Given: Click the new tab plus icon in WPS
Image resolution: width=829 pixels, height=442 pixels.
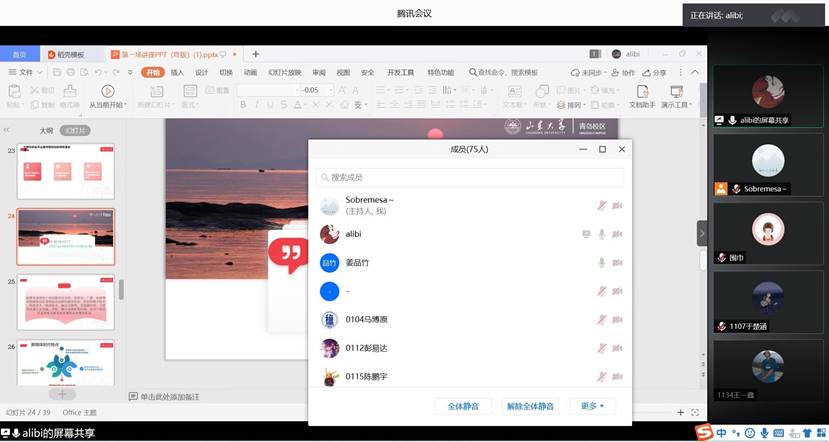Looking at the screenshot, I should pos(256,54).
